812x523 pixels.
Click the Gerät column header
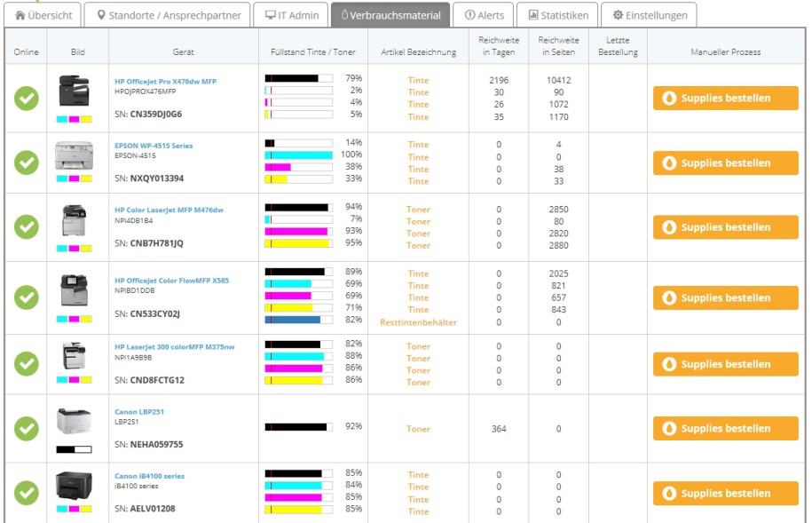coord(184,52)
